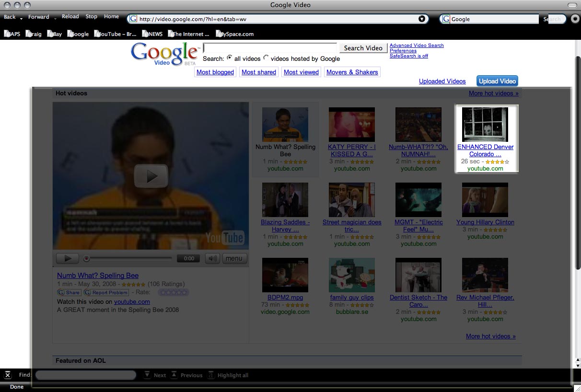This screenshot has height=392, width=581.
Task: Go Back in the browser toolbar
Action: pos(10,17)
